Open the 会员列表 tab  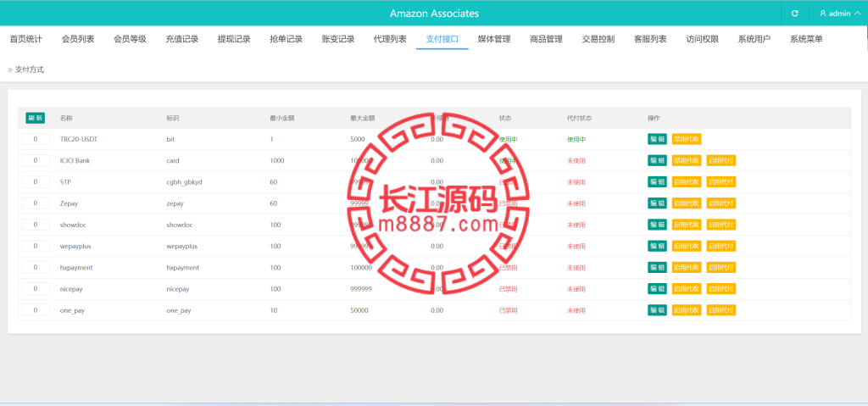coord(78,39)
